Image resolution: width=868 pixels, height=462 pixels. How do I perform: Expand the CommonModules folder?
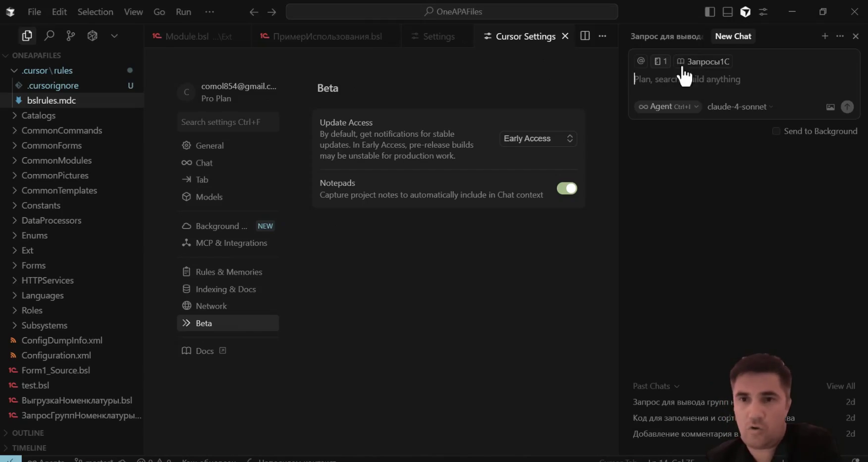[x=72, y=161]
